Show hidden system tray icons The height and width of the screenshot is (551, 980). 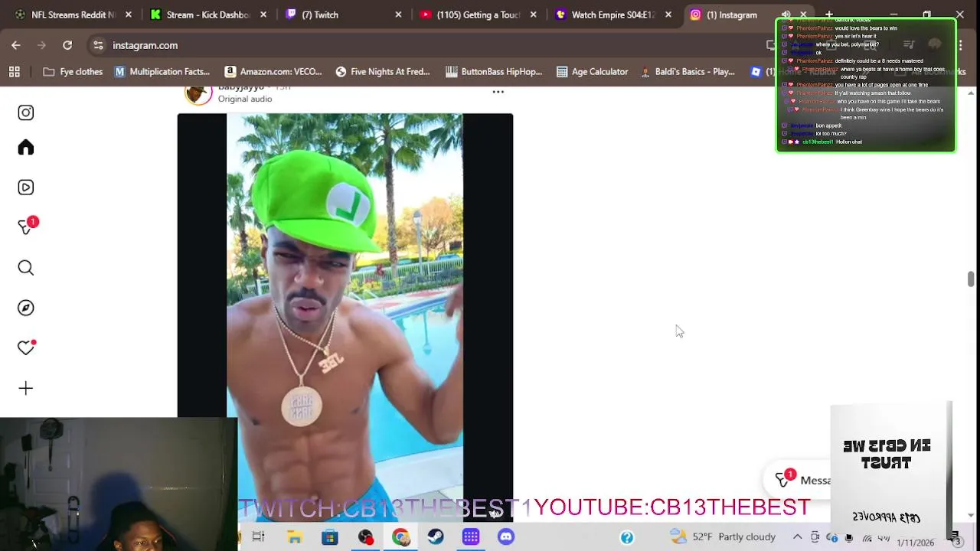click(797, 536)
